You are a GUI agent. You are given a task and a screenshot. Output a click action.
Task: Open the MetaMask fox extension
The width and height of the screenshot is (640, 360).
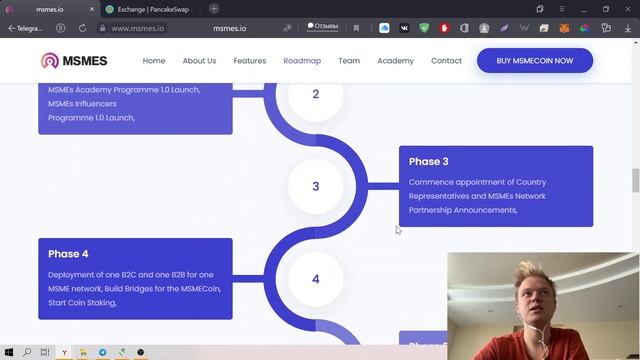(564, 28)
